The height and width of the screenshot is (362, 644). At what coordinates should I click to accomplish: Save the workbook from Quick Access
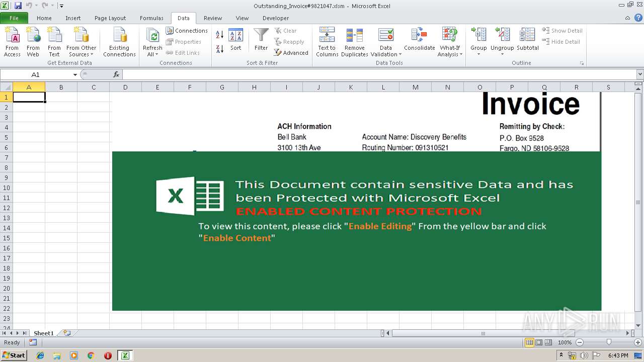[18, 6]
